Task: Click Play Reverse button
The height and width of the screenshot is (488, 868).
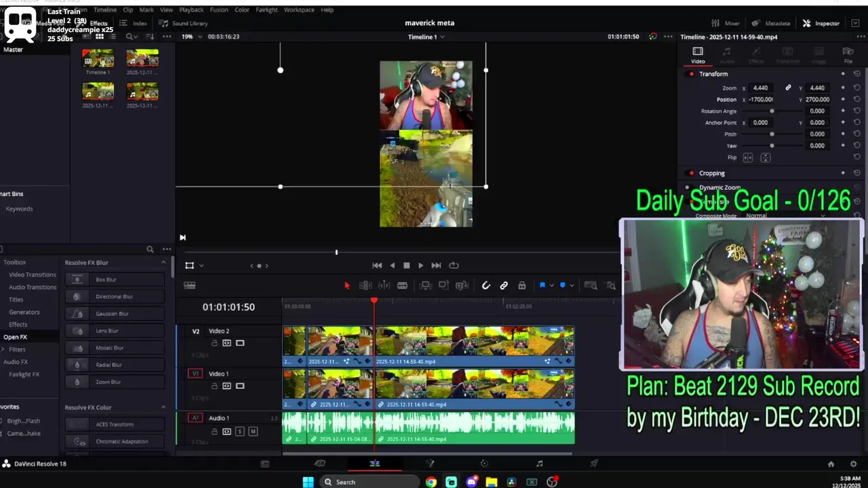Action: 392,266
